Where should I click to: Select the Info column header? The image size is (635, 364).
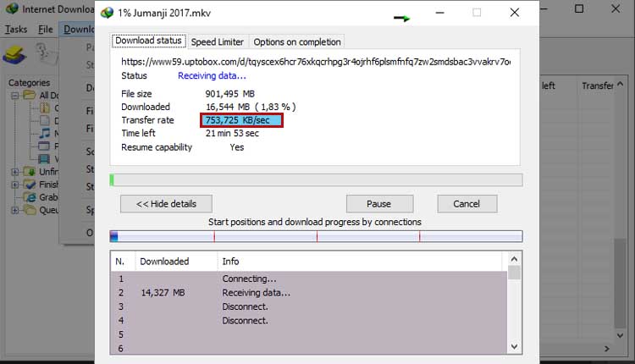(360, 262)
